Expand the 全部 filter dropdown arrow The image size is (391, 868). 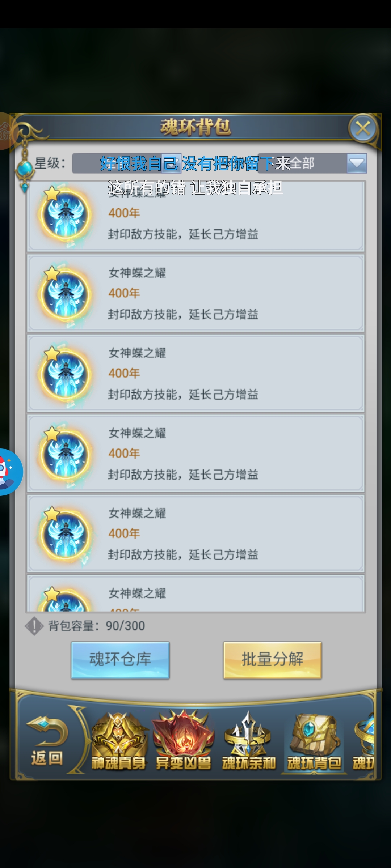click(357, 163)
